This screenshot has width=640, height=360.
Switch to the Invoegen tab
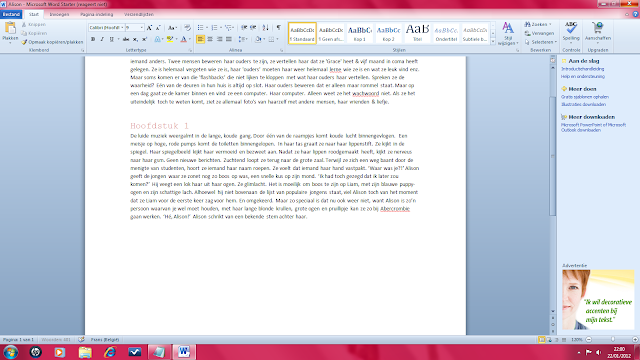tap(59, 14)
